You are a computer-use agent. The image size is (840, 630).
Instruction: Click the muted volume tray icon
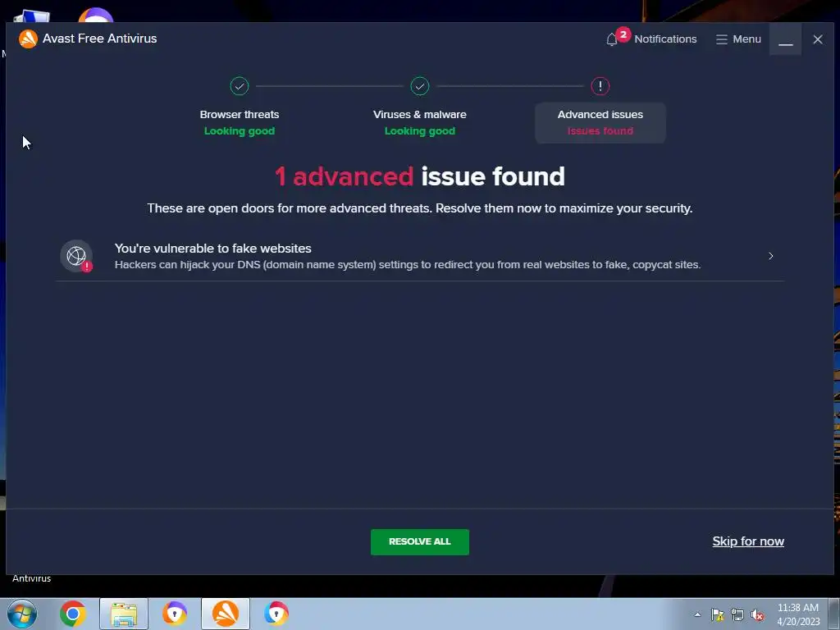pos(757,614)
